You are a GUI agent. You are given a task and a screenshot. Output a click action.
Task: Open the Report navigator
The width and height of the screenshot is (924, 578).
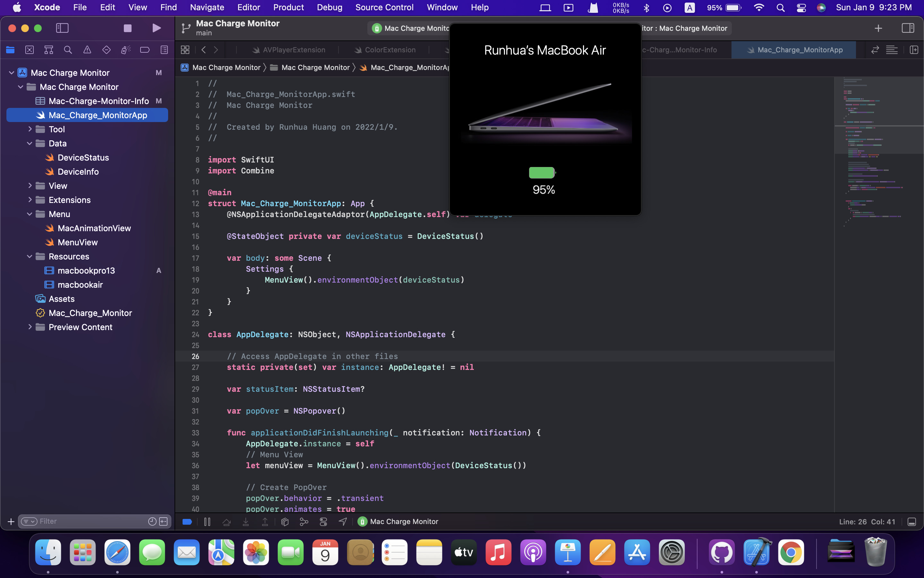164,50
